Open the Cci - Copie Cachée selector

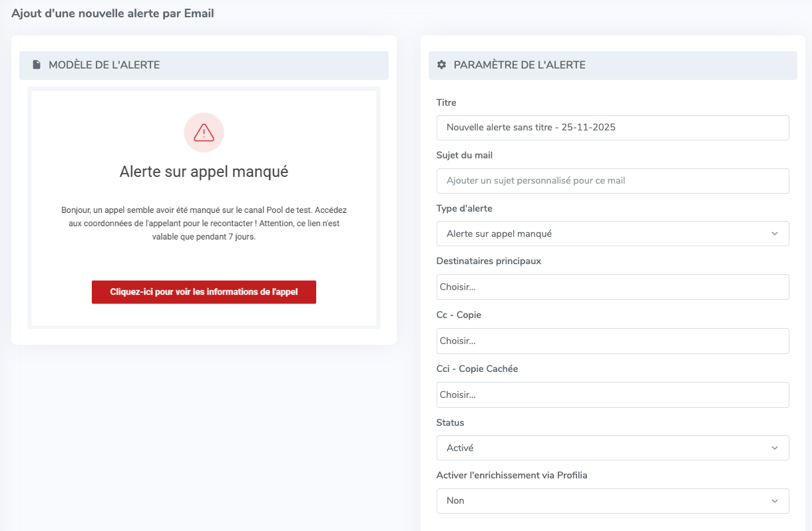point(612,395)
